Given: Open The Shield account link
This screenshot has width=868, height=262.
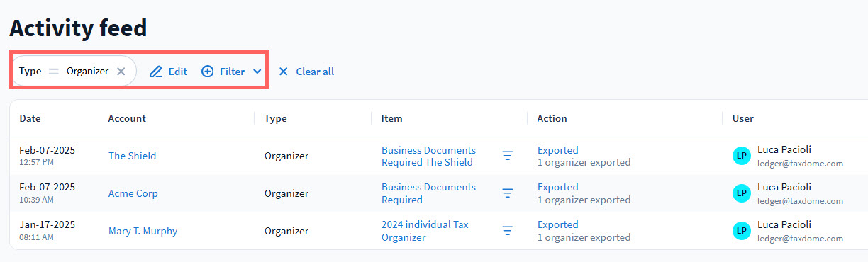Looking at the screenshot, I should click(133, 156).
